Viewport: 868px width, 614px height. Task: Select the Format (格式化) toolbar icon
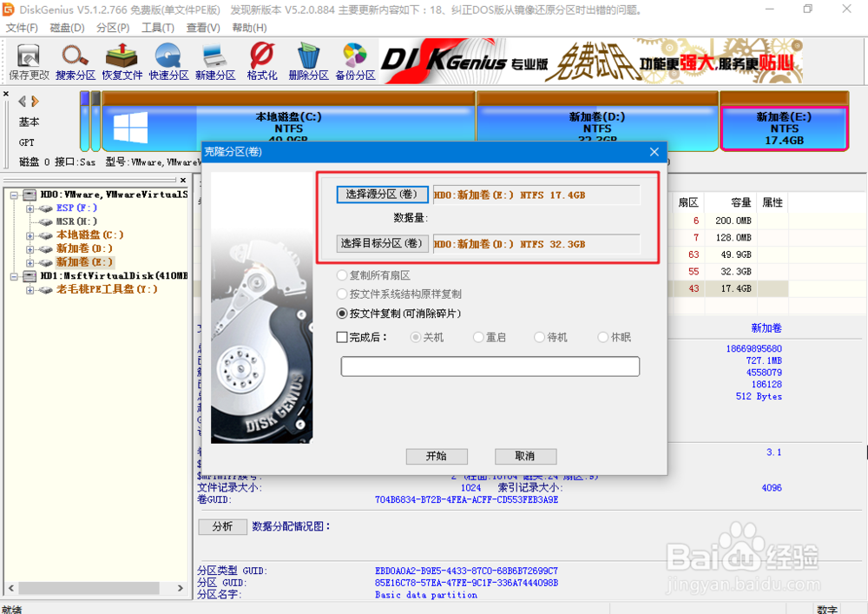[x=262, y=62]
